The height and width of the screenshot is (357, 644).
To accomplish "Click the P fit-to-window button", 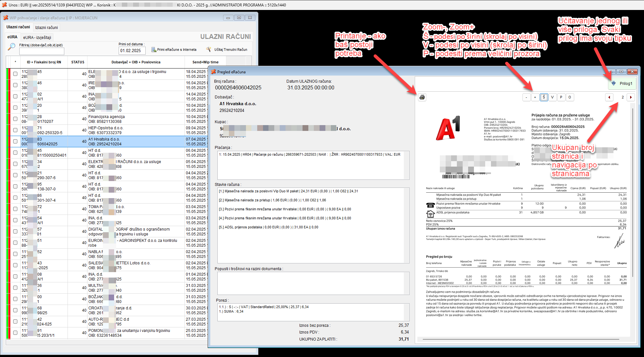I will click(561, 97).
